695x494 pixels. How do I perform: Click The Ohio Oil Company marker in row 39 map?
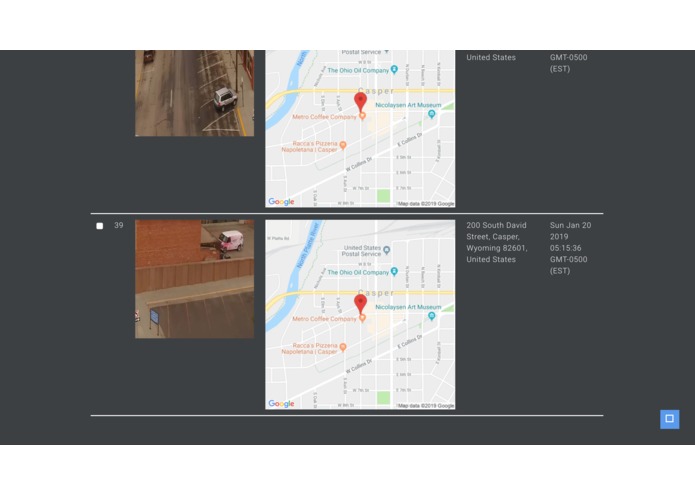click(x=394, y=271)
